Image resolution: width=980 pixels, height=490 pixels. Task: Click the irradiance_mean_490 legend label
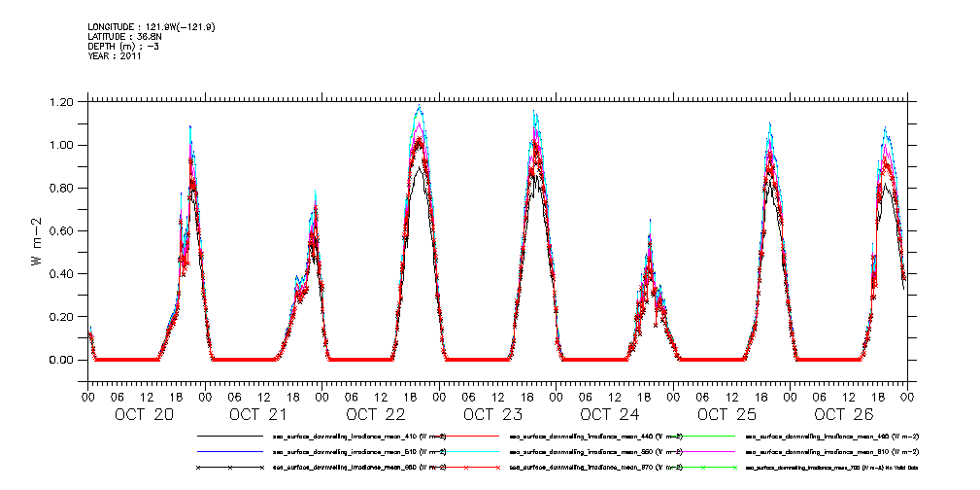pyautogui.click(x=833, y=437)
